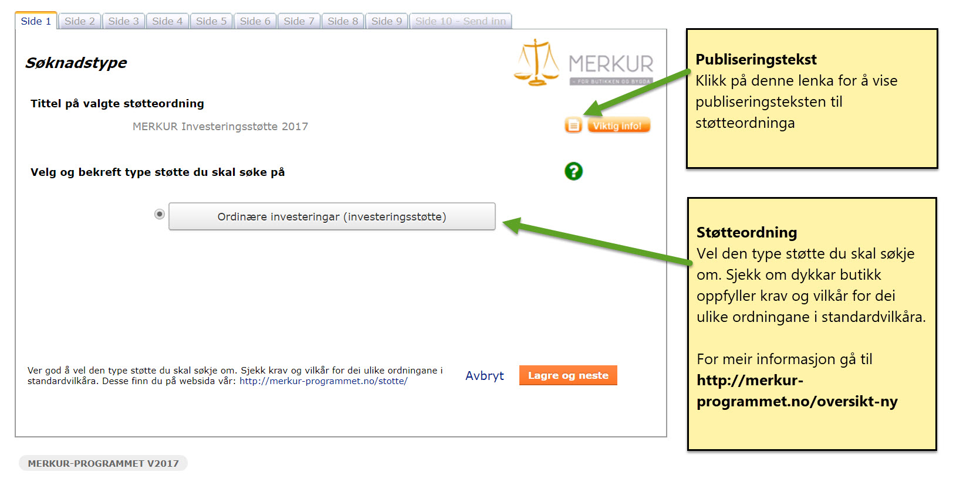Screen dimensions: 980x499
Task: Cancel with the Avbryt link
Action: [x=485, y=376]
